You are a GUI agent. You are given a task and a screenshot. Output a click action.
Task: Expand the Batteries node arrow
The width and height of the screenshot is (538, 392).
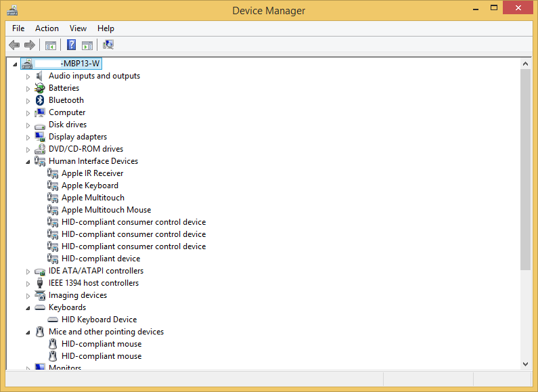pos(28,89)
